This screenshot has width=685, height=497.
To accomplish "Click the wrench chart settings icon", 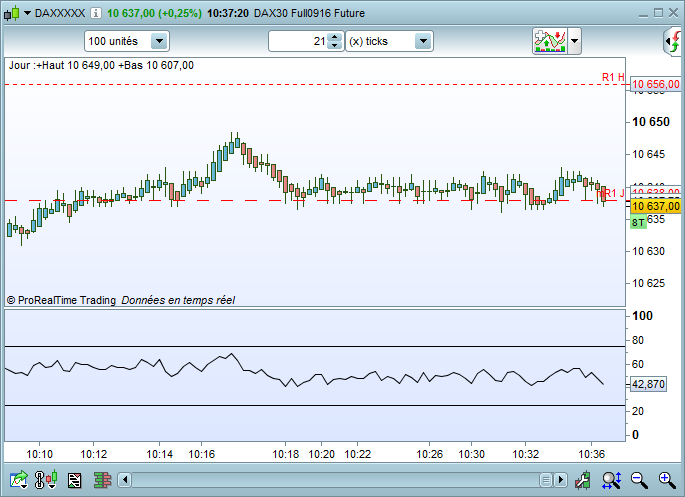I will 582,480.
